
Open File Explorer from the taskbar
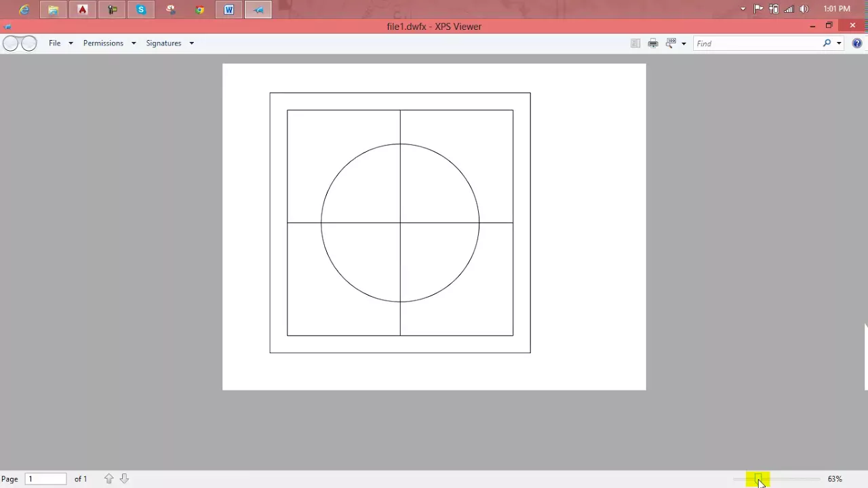[x=53, y=9]
